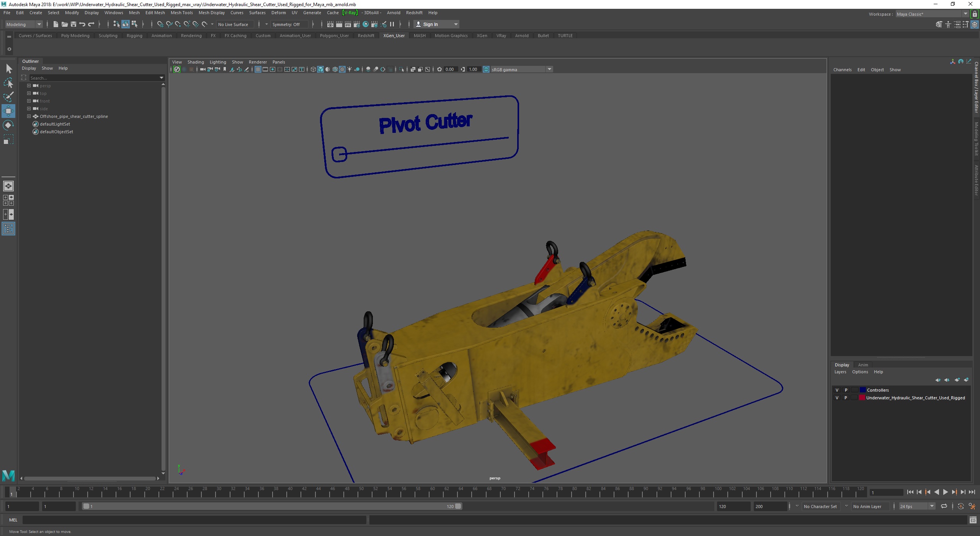
Task: Save the current scene
Action: [73, 24]
